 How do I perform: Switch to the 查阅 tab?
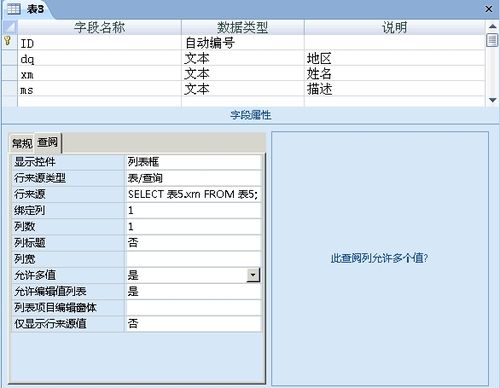tap(48, 143)
